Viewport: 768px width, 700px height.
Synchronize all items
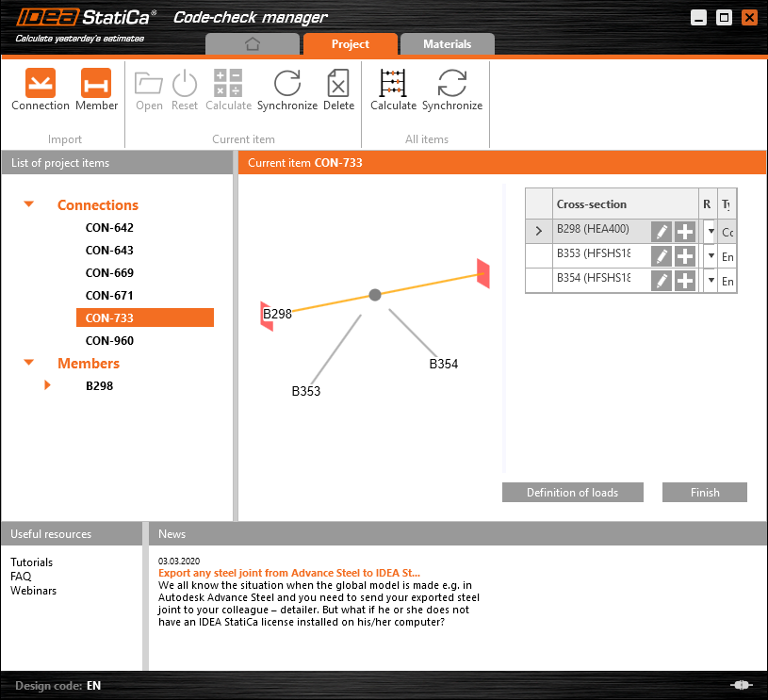(x=452, y=90)
